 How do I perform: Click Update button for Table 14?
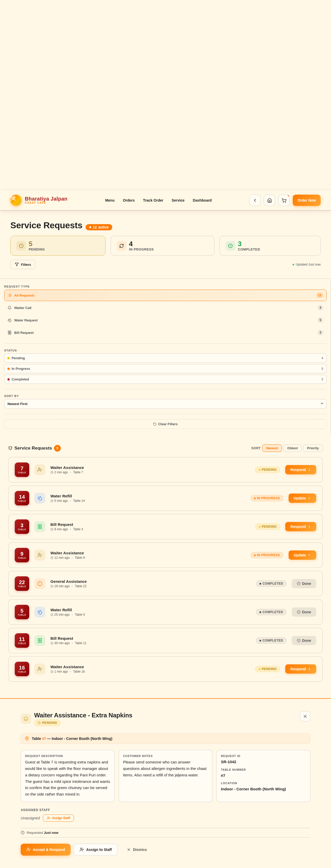[x=302, y=498]
